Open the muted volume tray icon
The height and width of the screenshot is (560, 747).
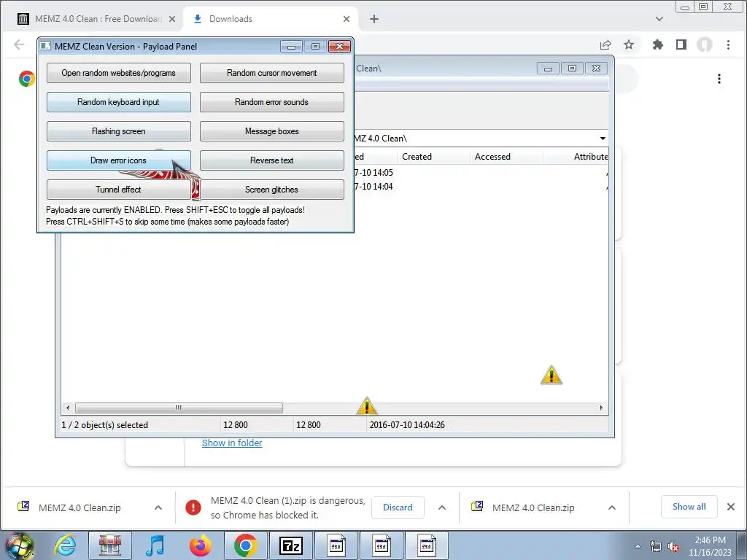pyautogui.click(x=673, y=546)
